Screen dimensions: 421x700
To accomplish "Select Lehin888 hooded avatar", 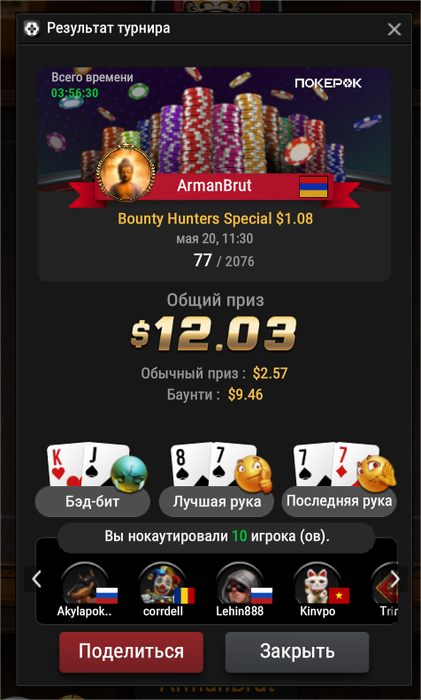I will 240,583.
